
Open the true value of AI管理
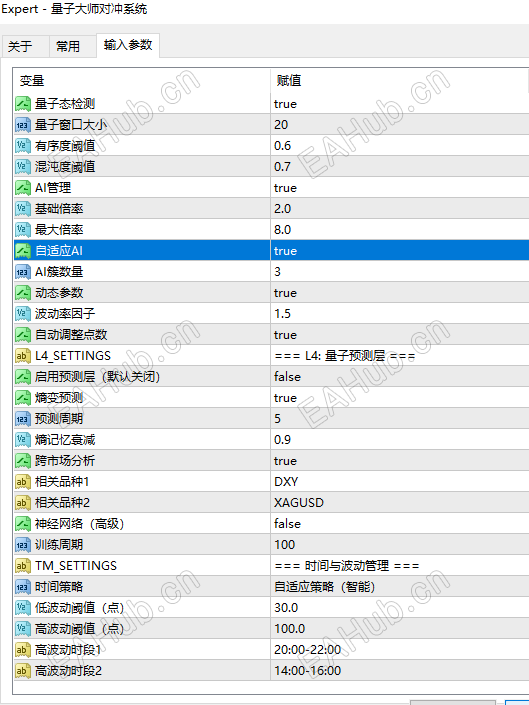[x=400, y=188]
